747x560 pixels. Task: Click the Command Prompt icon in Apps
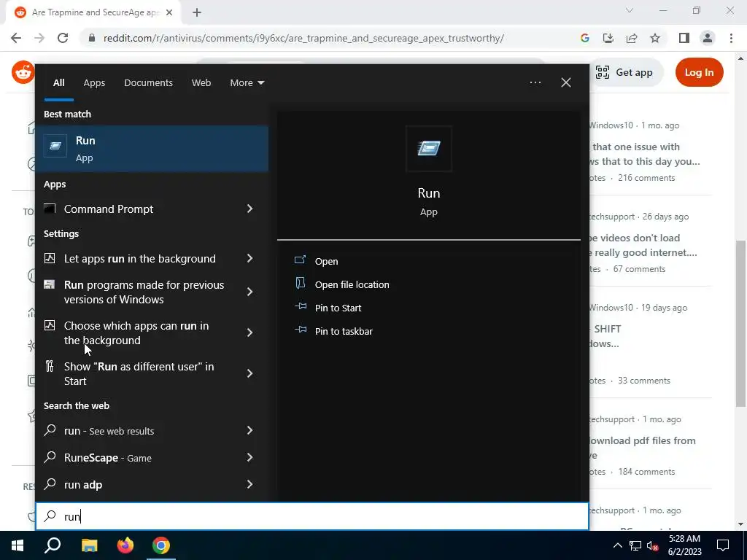[50, 209]
